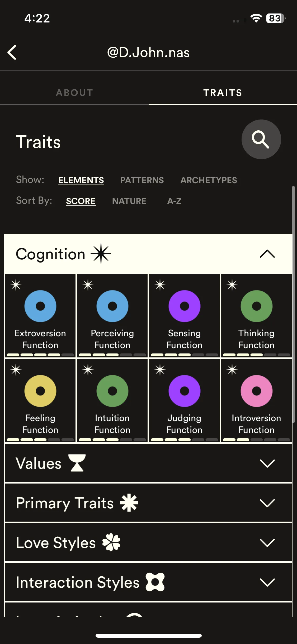Select the Sensing Function purple ring icon
The height and width of the screenshot is (644, 297).
pos(185,306)
